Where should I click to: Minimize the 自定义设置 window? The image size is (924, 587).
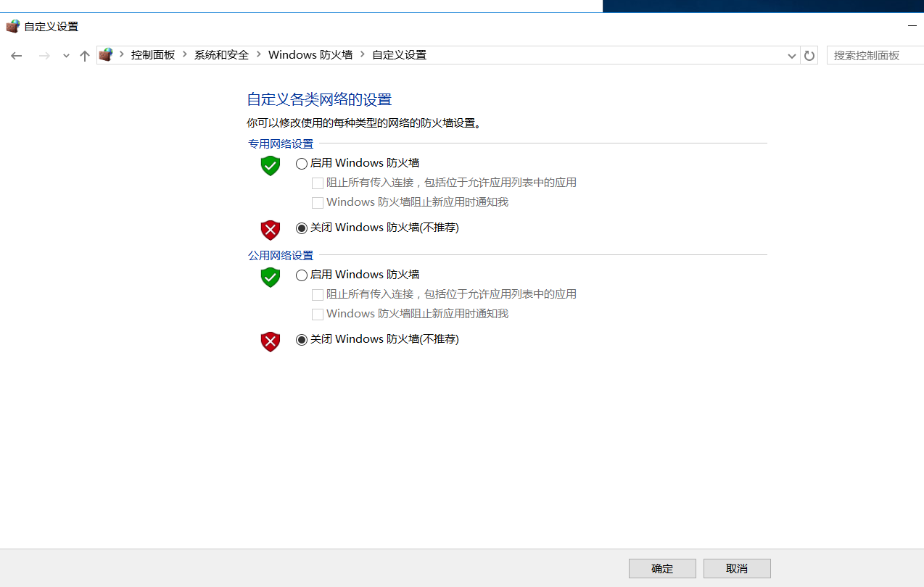pyautogui.click(x=912, y=26)
